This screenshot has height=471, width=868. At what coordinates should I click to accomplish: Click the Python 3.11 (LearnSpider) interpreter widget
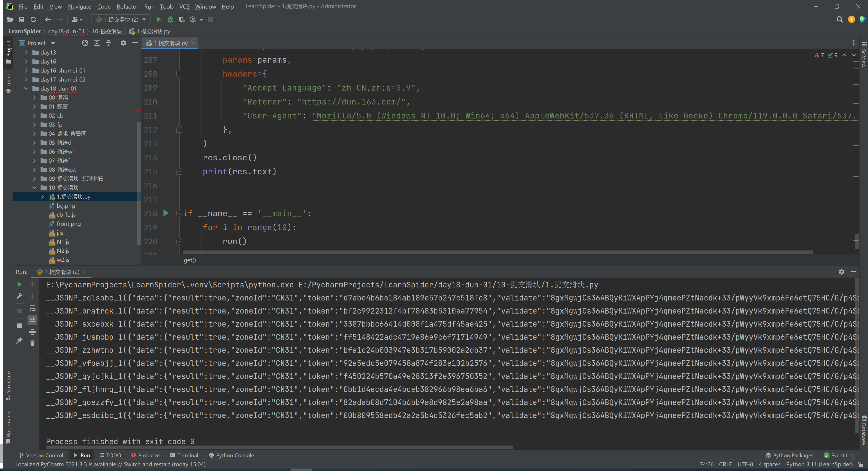pyautogui.click(x=819, y=464)
